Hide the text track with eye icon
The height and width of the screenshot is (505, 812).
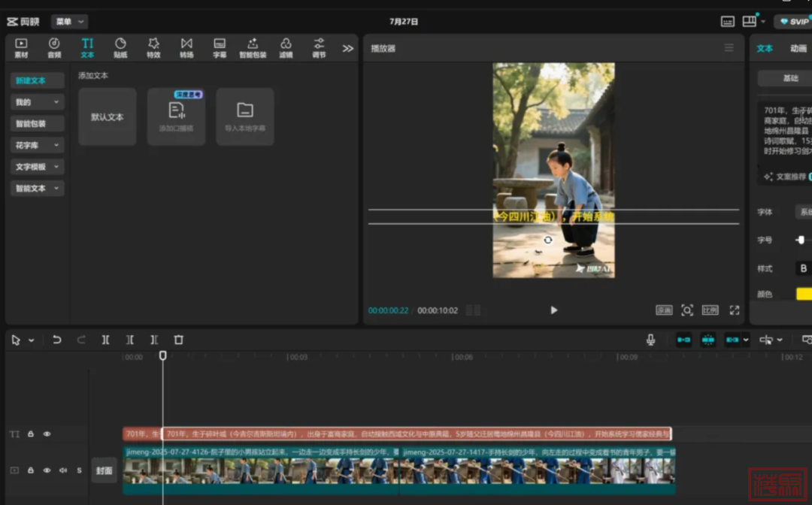(x=47, y=434)
